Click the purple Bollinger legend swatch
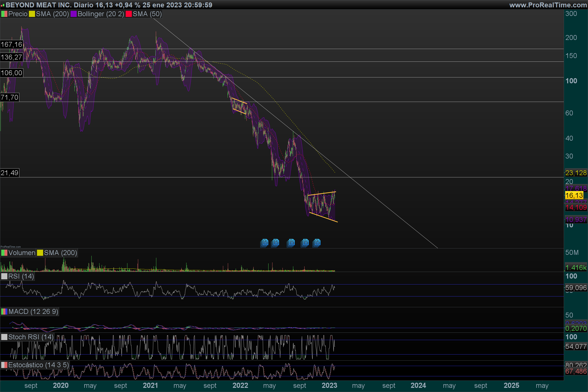The image size is (588, 392). pos(73,14)
